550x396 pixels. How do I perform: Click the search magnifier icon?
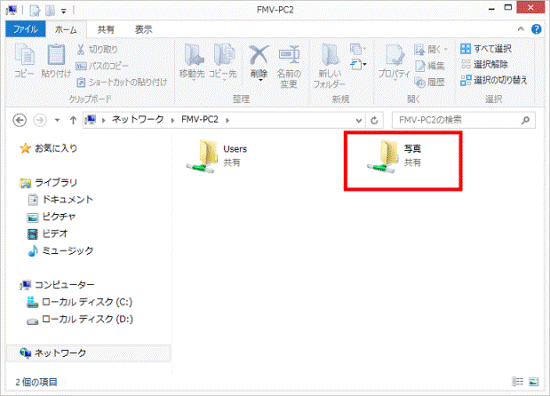(525, 120)
